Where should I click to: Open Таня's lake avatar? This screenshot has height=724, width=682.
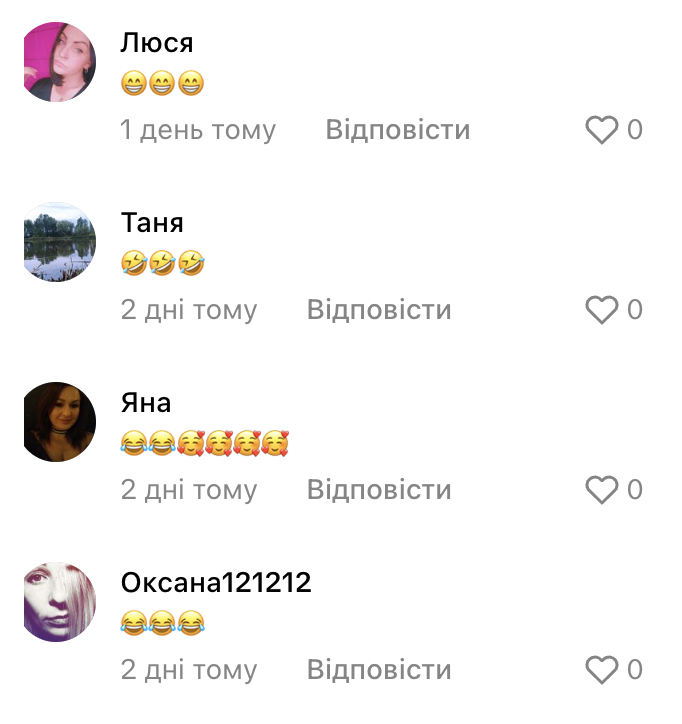(x=60, y=242)
